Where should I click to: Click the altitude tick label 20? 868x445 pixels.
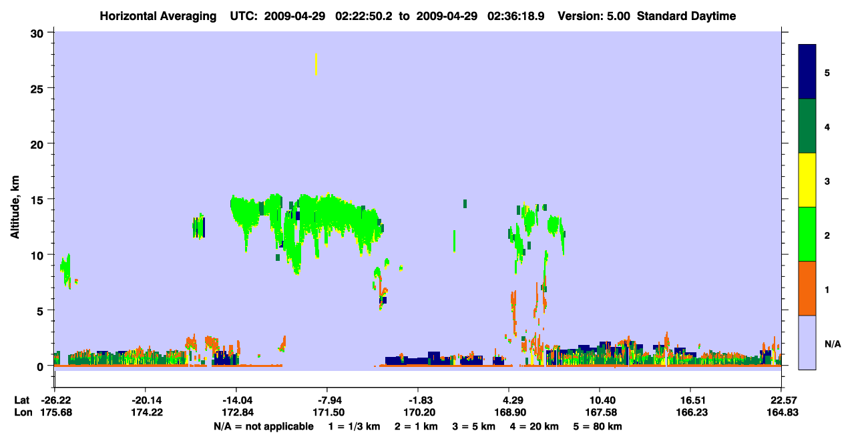39,143
